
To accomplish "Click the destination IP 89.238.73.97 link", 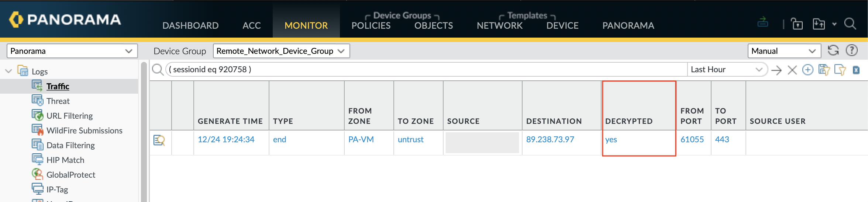I will pyautogui.click(x=550, y=140).
